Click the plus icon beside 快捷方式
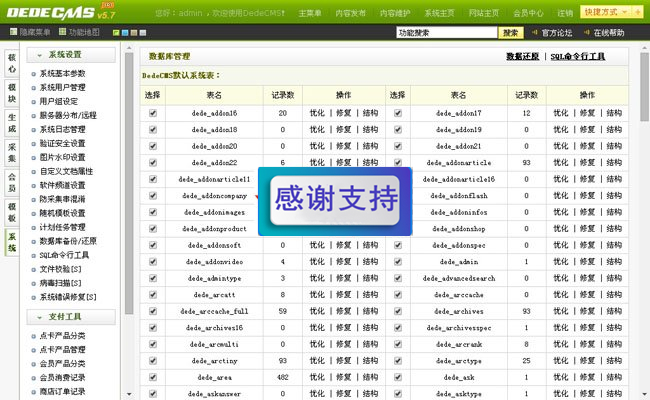 tap(637, 12)
